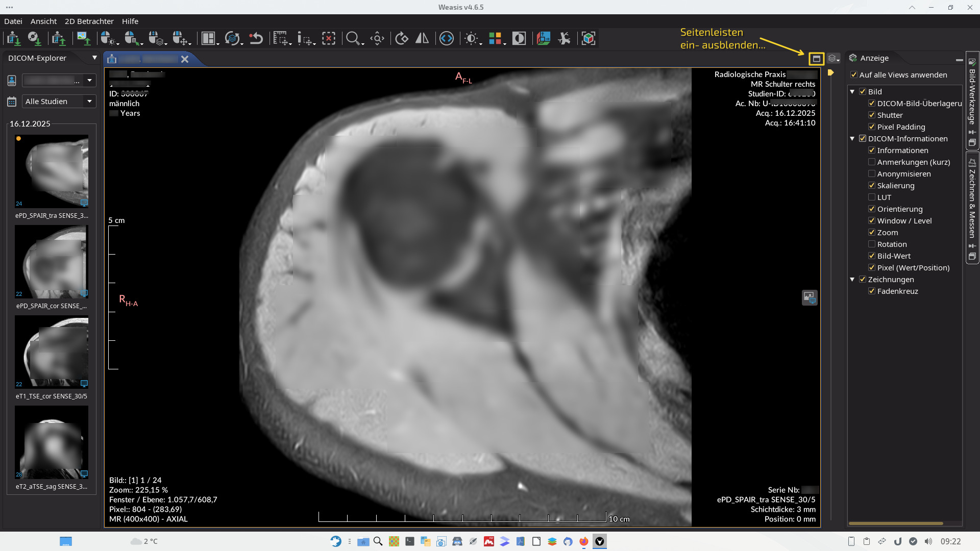Screen dimensions: 980x551
Task: Close the patient viewer tab
Action: coord(185,59)
